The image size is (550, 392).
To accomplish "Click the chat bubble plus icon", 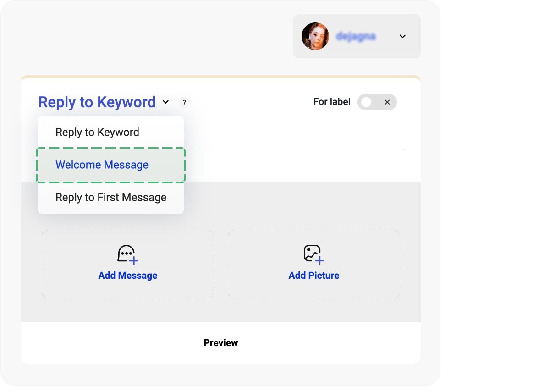I will [x=127, y=254].
